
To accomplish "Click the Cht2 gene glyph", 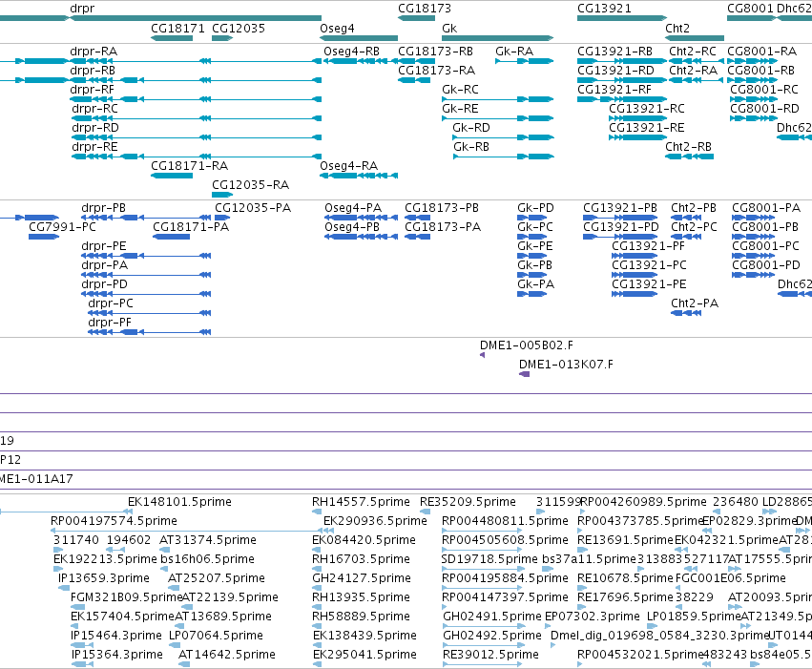I will click(x=695, y=38).
